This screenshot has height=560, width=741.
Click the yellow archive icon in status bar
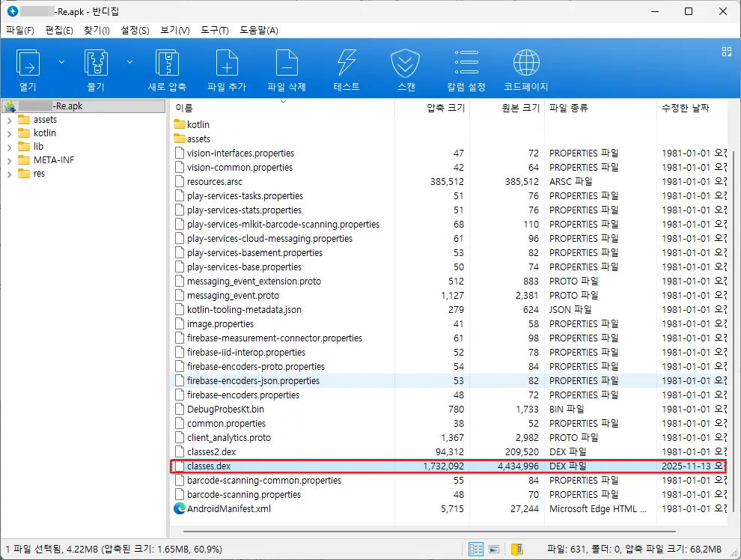coord(517,549)
